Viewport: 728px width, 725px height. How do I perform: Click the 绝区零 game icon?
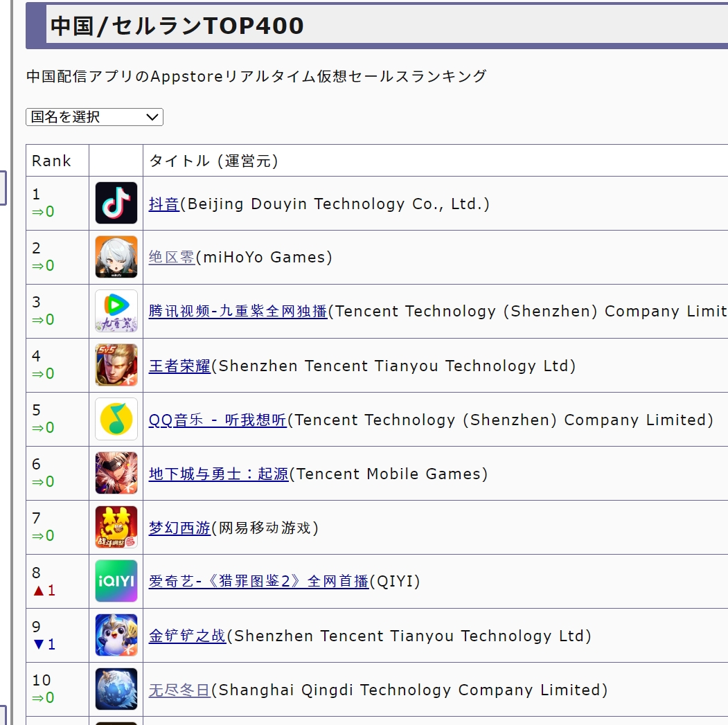click(116, 257)
